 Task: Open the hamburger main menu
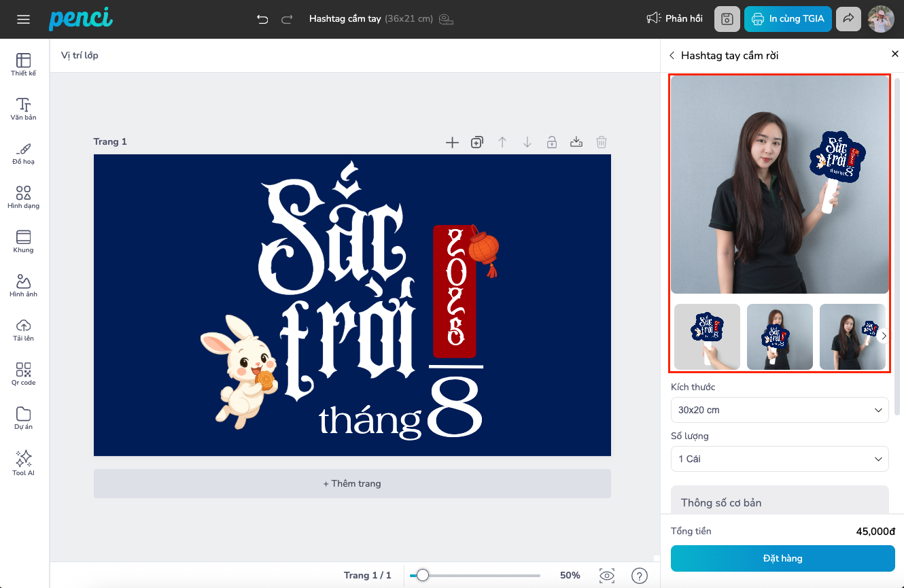click(x=24, y=19)
